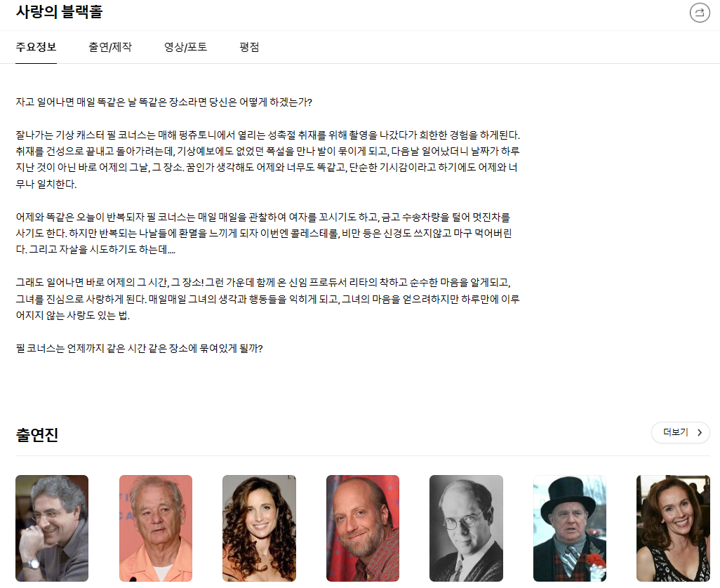Open cast photo of man in orange shirt

[156, 528]
